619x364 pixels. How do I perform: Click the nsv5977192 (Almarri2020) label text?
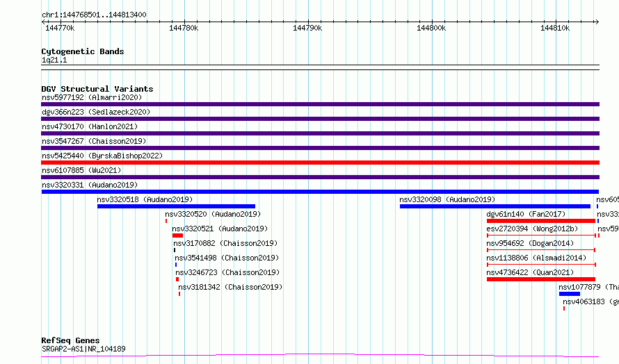92,97
